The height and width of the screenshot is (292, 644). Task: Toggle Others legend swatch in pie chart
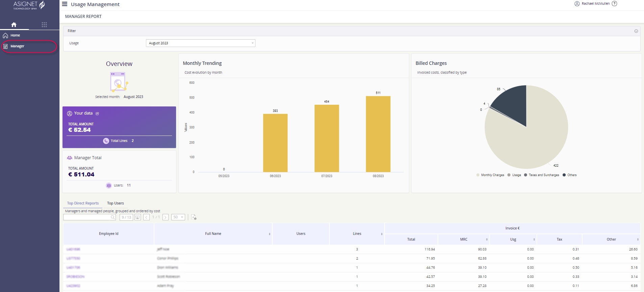pos(564,175)
